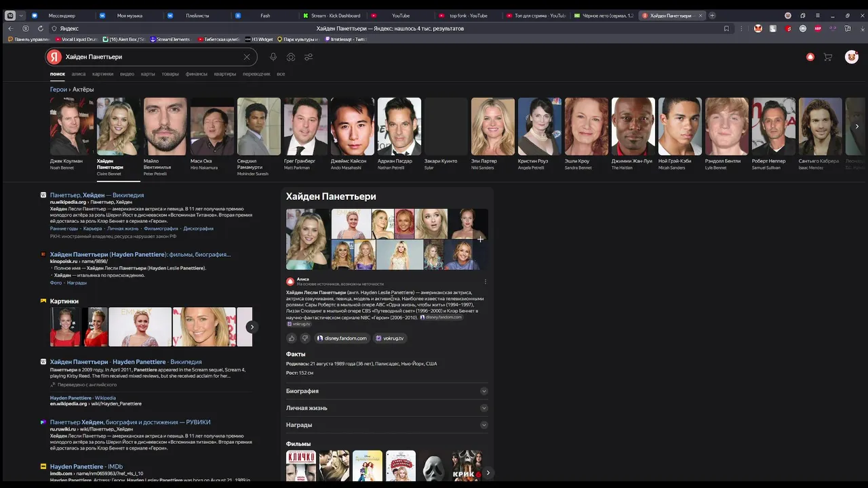This screenshot has width=868, height=488.
Task: Switch to the картинки search tab
Action: tap(103, 74)
